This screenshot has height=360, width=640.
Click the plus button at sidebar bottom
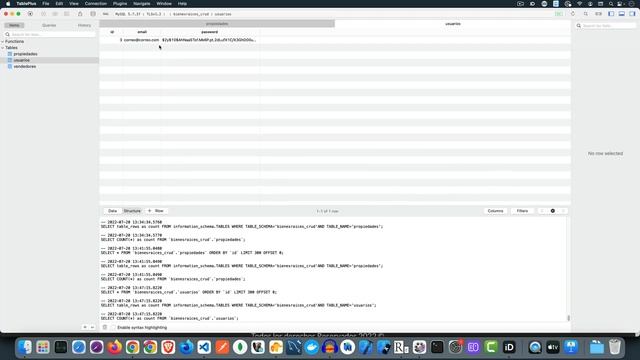(x=85, y=327)
